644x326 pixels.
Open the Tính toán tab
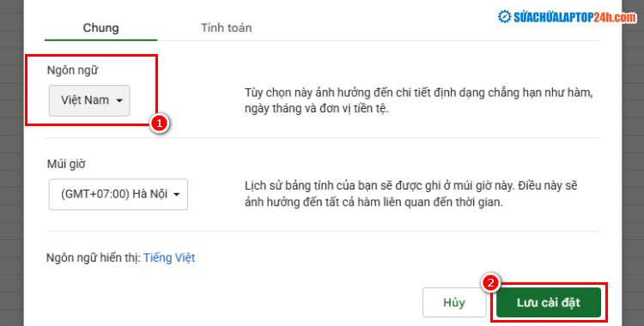tap(227, 28)
